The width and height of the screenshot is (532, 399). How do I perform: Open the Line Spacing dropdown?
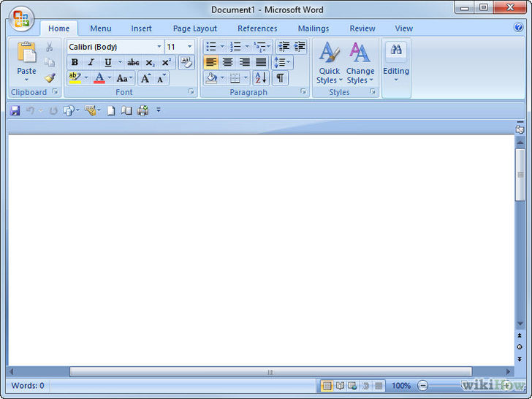[x=282, y=62]
